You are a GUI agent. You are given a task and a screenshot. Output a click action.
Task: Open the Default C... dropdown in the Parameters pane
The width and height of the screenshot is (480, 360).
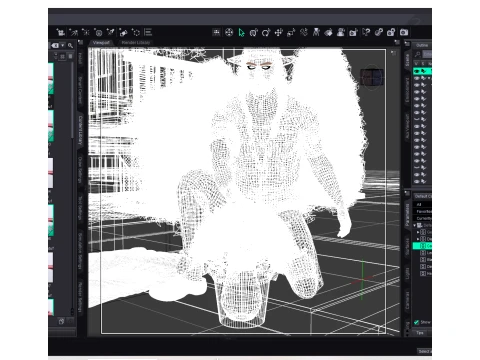coord(422,196)
